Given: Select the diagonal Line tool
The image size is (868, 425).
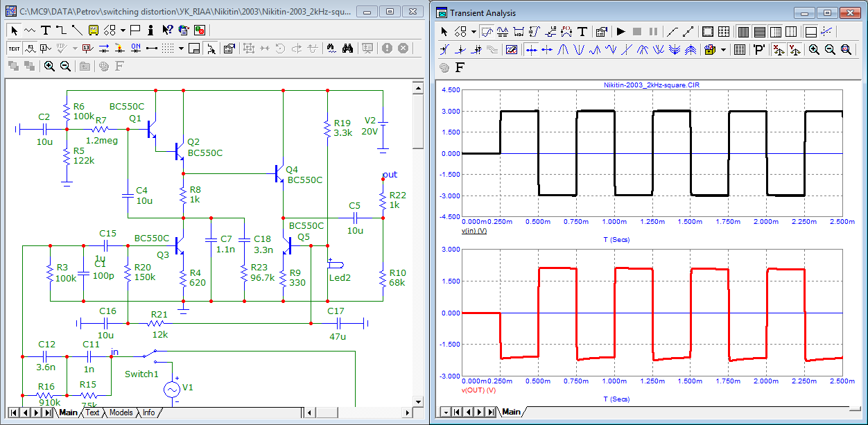Looking at the screenshot, I should [77, 30].
